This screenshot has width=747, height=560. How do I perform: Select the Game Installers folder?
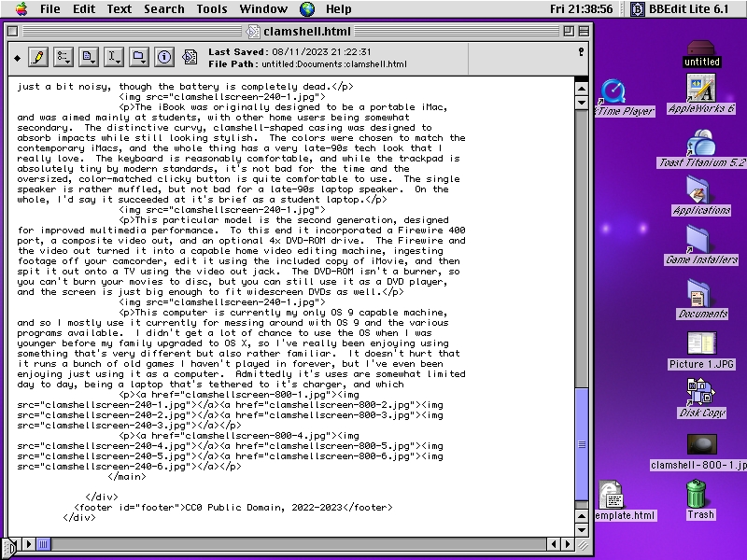(700, 242)
